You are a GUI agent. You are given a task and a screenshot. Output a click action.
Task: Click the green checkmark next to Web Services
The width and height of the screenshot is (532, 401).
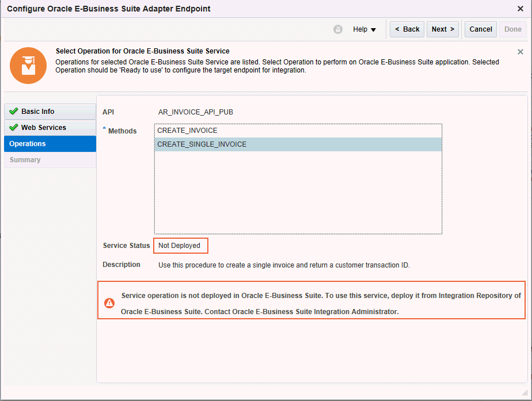coord(14,128)
